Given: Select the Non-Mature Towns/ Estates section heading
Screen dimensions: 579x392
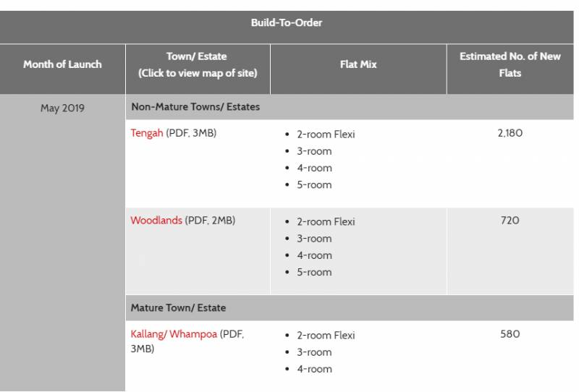Looking at the screenshot, I should pos(195,106).
